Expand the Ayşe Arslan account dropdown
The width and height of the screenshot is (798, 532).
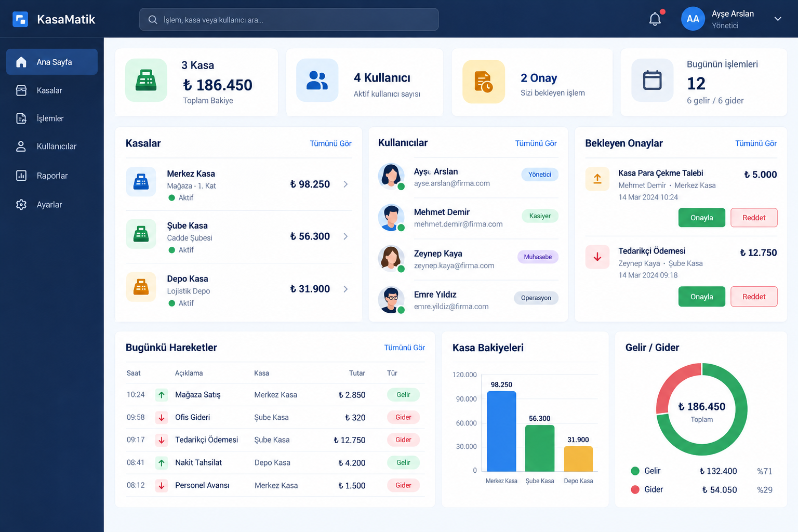pyautogui.click(x=778, y=19)
